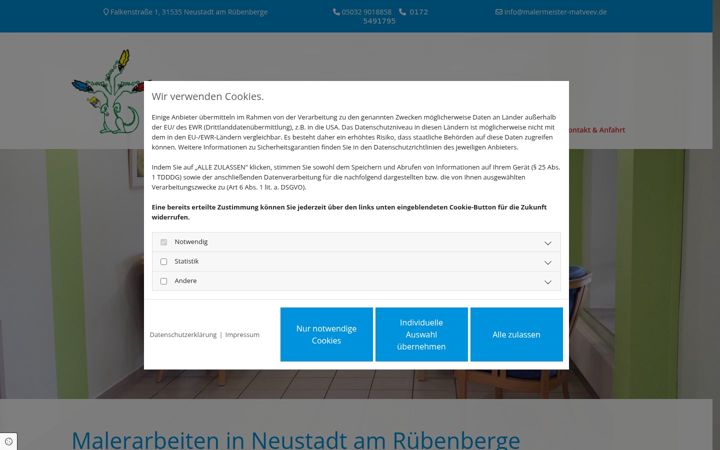The image size is (720, 450).
Task: Expand the Andere row chevron
Action: [x=548, y=282]
